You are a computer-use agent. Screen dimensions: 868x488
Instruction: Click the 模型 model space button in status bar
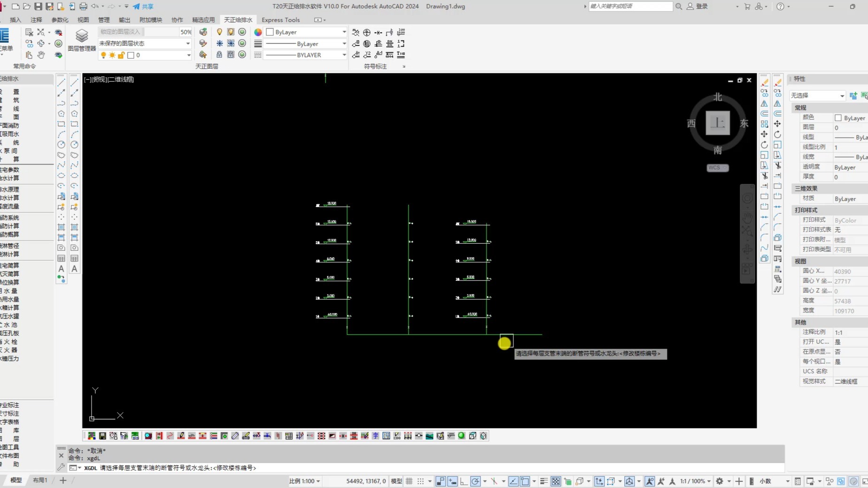[x=396, y=481]
